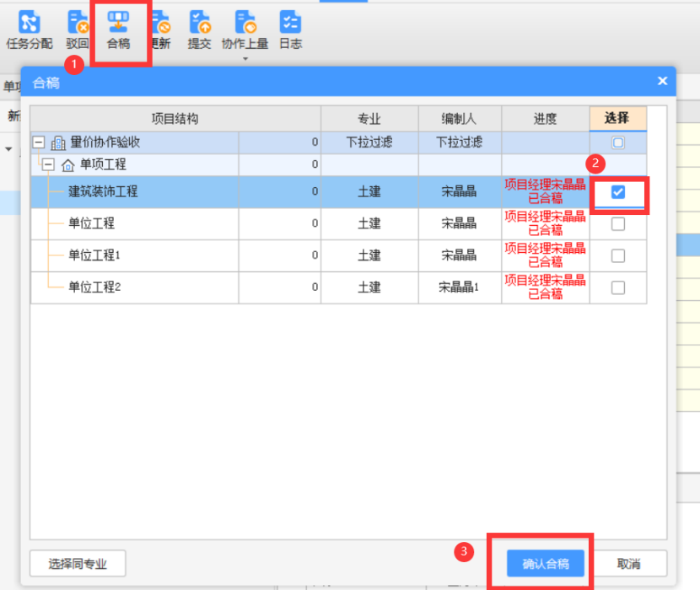Click the 选择同专业 button
The width and height of the screenshot is (700, 590).
pyautogui.click(x=78, y=564)
